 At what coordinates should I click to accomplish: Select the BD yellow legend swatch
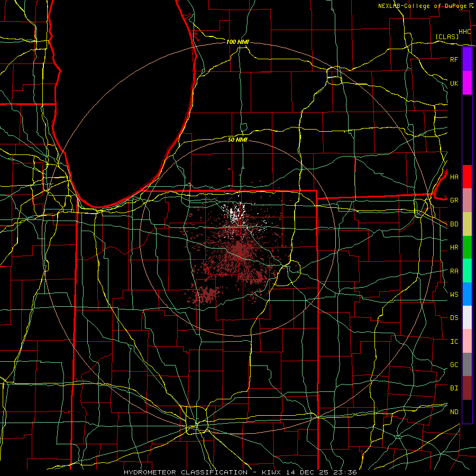[x=467, y=224]
